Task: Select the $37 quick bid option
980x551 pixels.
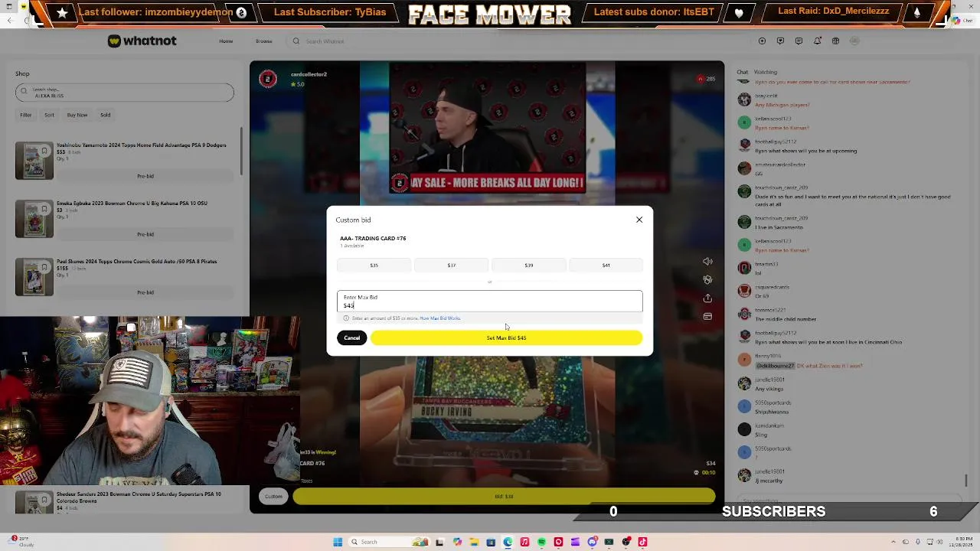Action: 452,265
